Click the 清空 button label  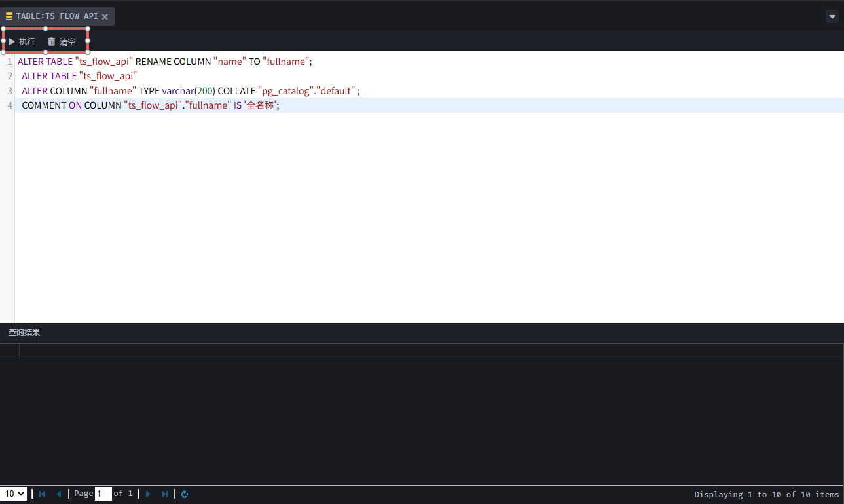click(67, 41)
